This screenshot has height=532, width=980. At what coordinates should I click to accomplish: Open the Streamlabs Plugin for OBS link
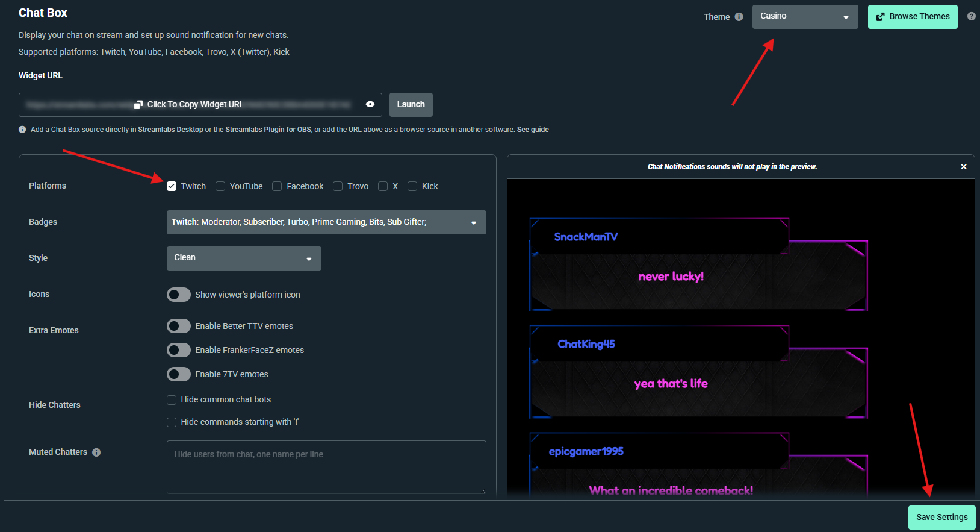(268, 130)
